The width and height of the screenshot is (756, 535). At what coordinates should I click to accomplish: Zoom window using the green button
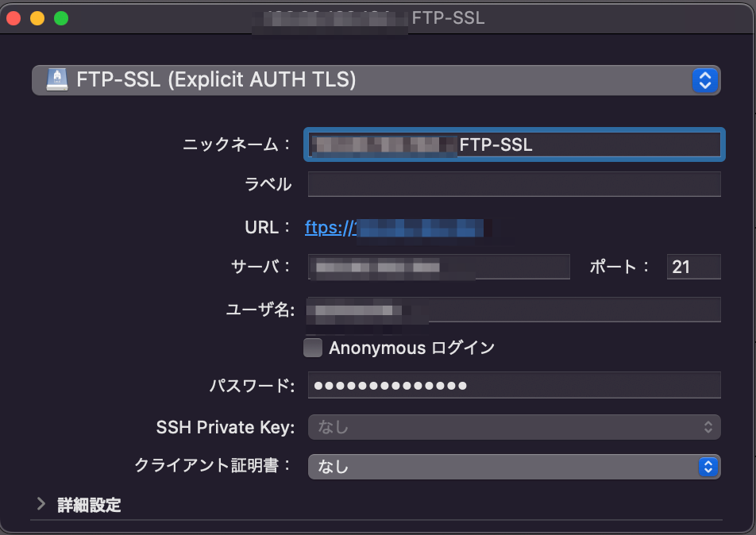point(61,18)
